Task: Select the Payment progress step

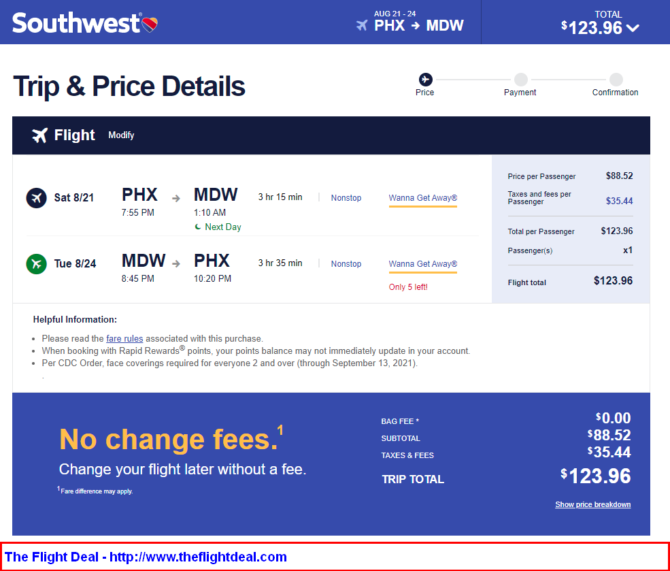Action: pyautogui.click(x=520, y=85)
